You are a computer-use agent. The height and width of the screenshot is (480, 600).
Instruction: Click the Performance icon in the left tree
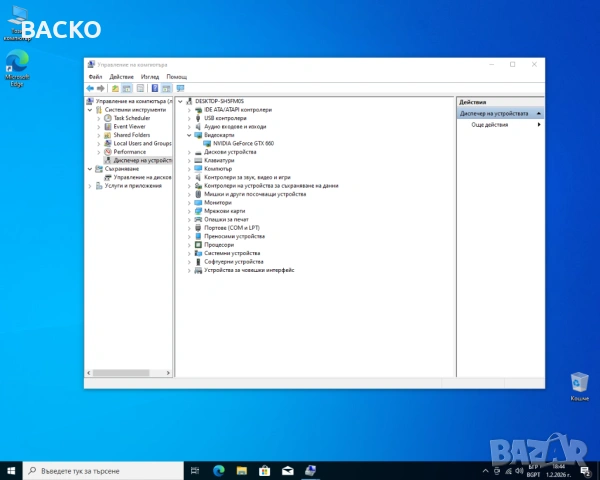[108, 152]
